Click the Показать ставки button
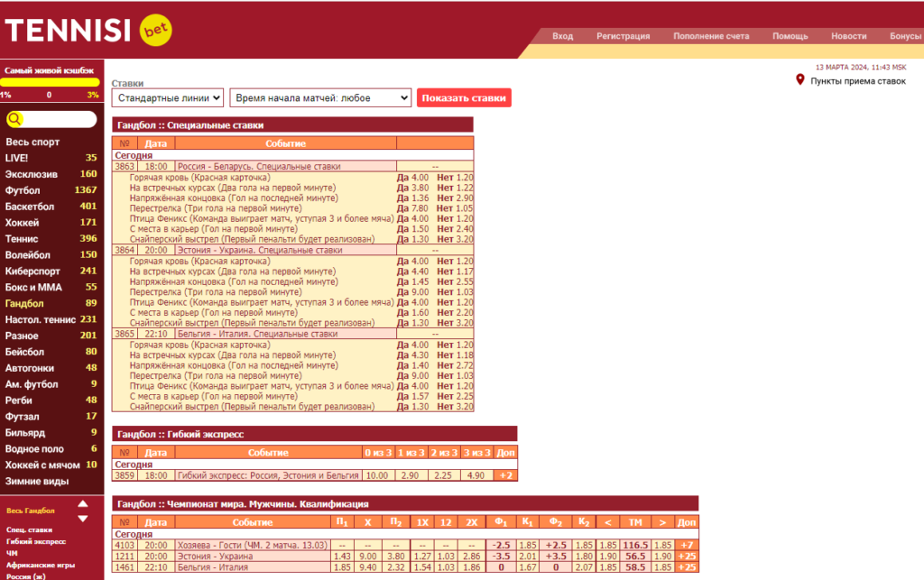Screen dimensions: 924x580 pos(464,97)
